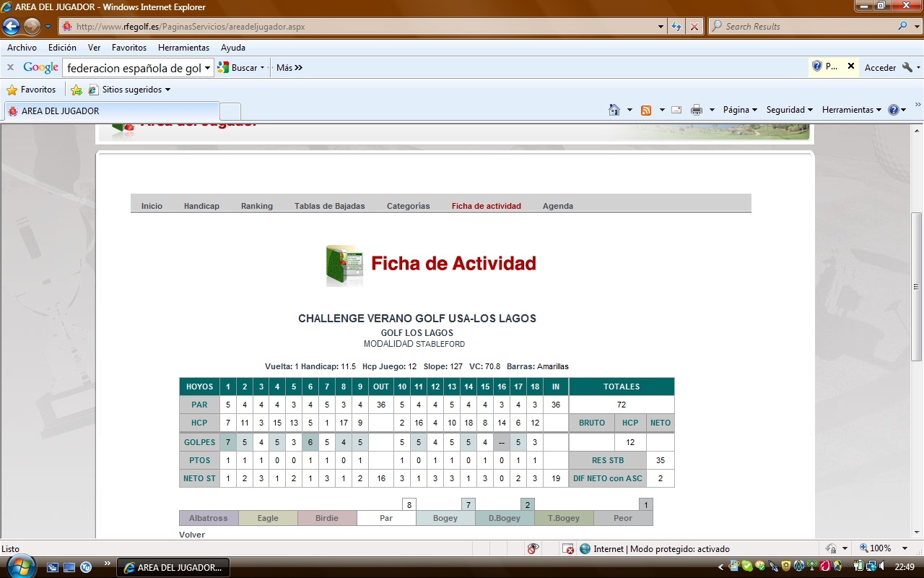Screen dimensions: 924x578
Task: Click the network tray icon
Action: [871, 567]
